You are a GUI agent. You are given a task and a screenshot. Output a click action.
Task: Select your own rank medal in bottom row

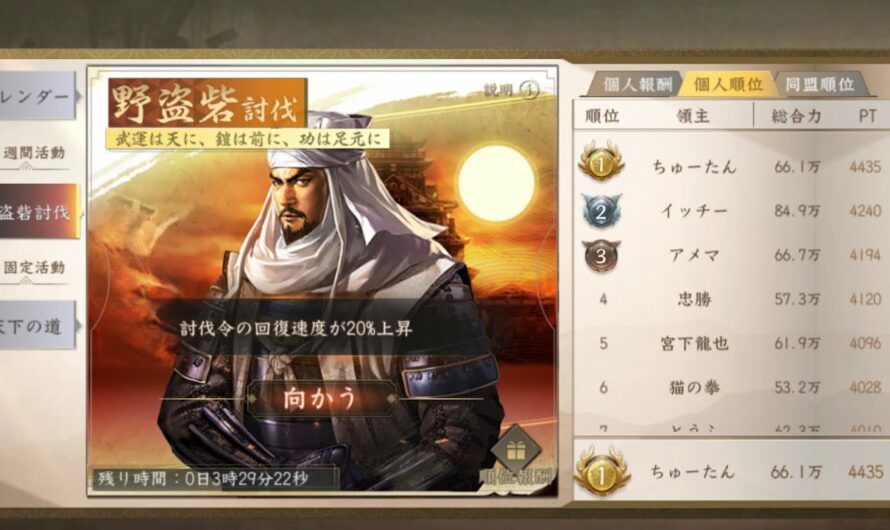click(601, 470)
